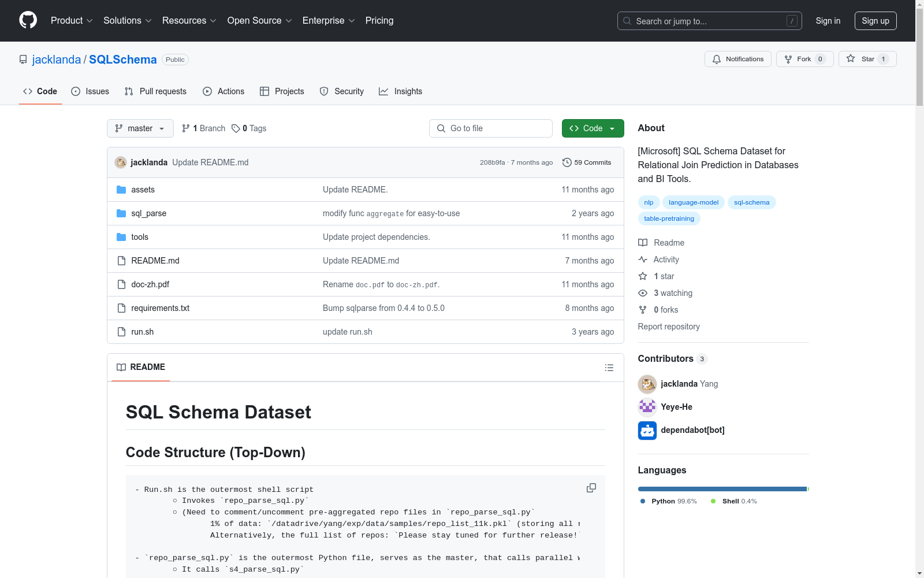Go to GitHub homepage via Octocat logo
Screen dimensions: 924x578
tap(28, 20)
